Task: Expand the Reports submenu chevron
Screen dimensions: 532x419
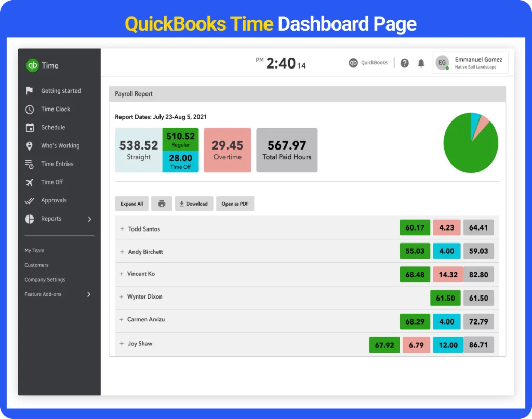Action: click(89, 219)
